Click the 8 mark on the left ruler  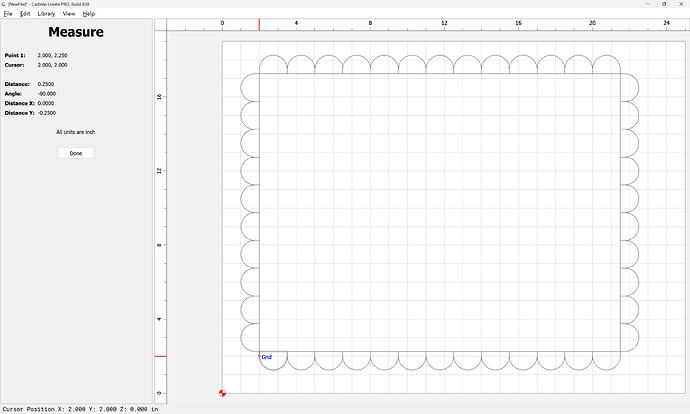[x=160, y=244]
